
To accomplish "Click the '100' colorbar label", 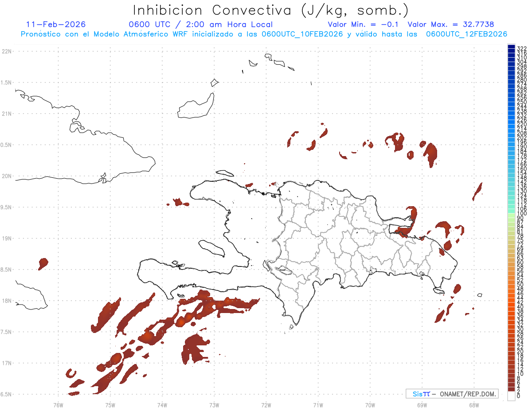I will pyautogui.click(x=522, y=214).
